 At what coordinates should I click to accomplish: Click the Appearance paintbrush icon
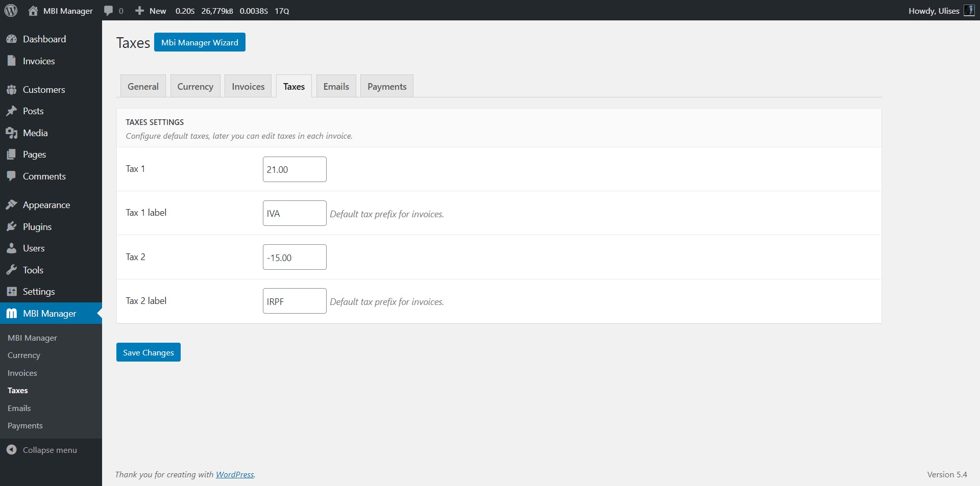tap(11, 205)
